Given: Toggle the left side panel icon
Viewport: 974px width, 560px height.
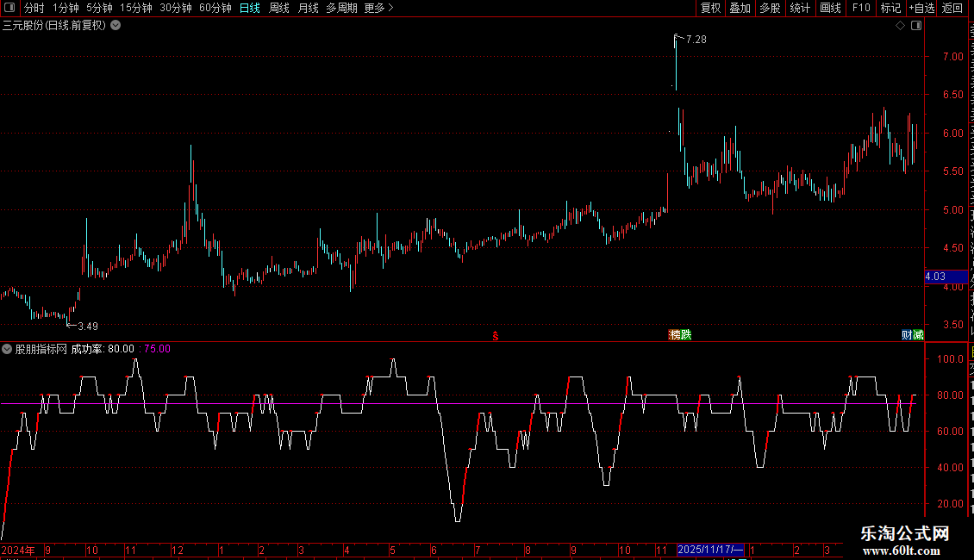Looking at the screenshot, I should click(9, 8).
